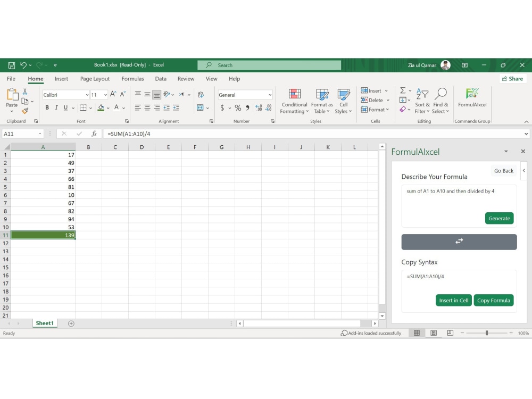Click the Share button
532x399 pixels.
point(513,79)
